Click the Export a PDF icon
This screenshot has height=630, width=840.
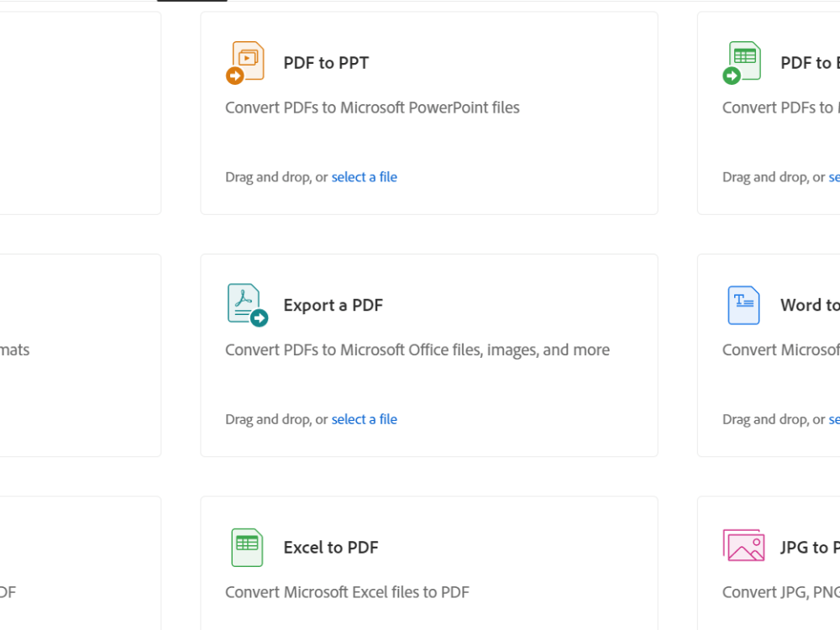(248, 305)
